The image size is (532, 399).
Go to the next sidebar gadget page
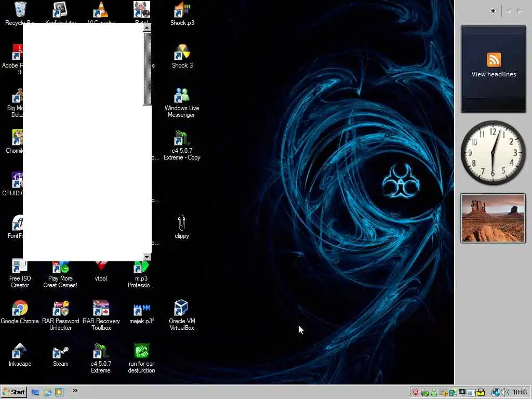coord(519,11)
